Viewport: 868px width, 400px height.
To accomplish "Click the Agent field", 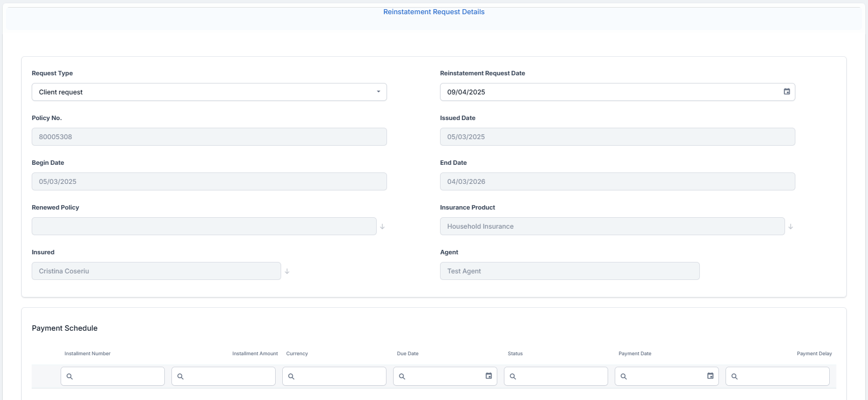I will (569, 271).
